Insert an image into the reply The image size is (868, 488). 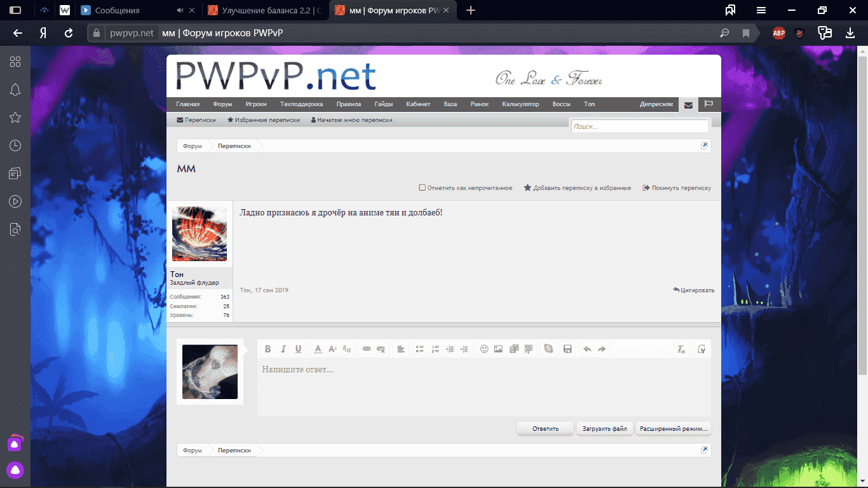pos(499,349)
